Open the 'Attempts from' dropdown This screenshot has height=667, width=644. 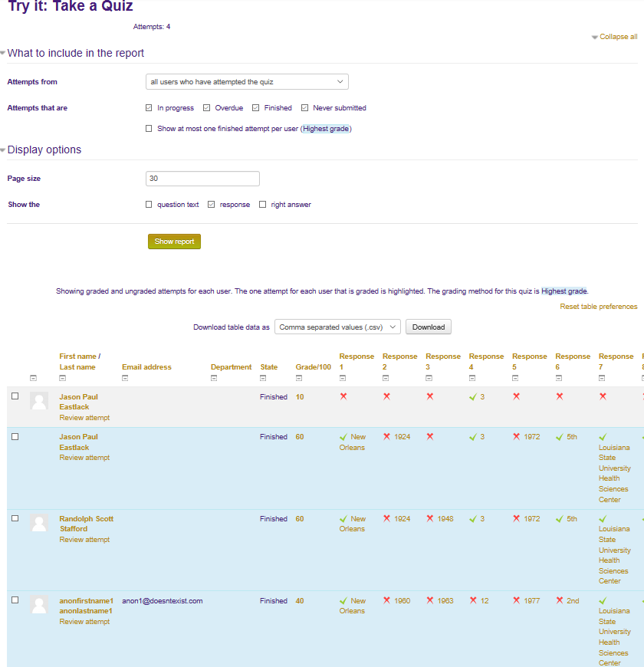tap(247, 82)
